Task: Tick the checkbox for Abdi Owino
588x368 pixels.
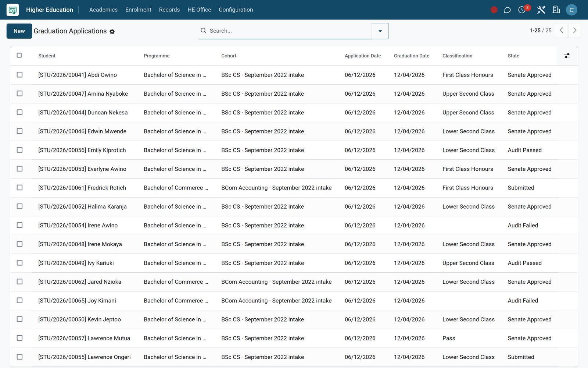Action: point(19,75)
